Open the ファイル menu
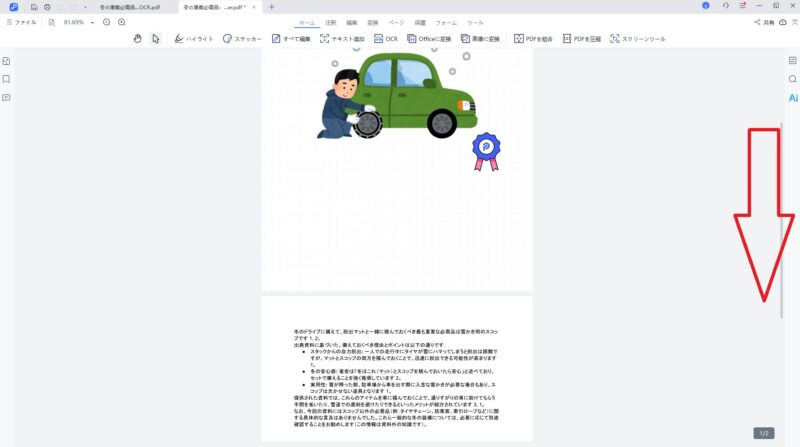The height and width of the screenshot is (447, 800). (21, 21)
